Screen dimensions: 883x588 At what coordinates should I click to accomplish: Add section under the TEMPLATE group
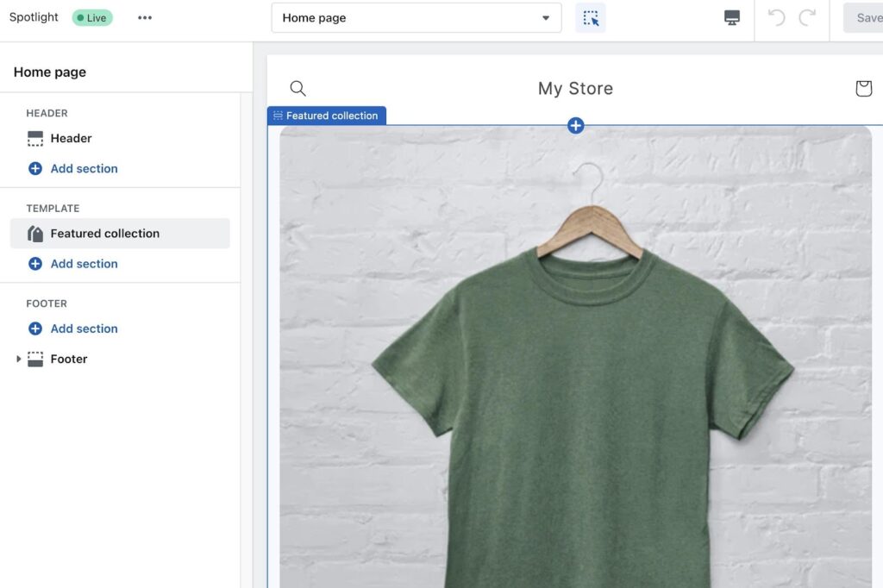click(x=84, y=264)
